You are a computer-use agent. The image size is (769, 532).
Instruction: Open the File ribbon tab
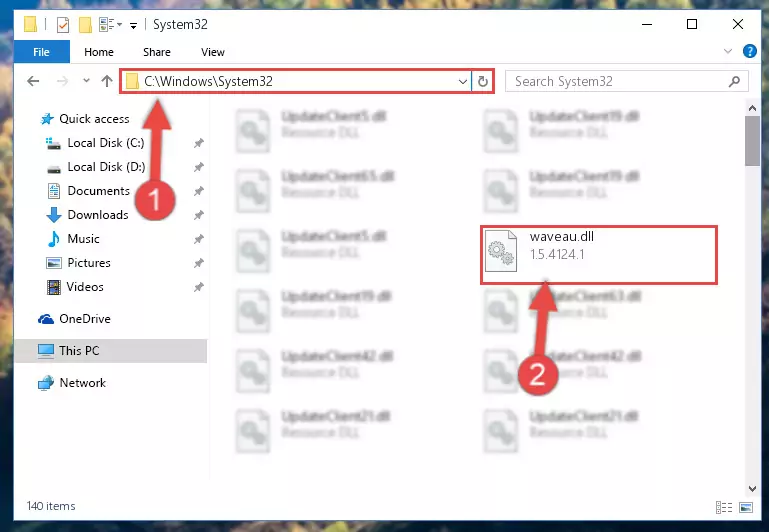tap(42, 52)
